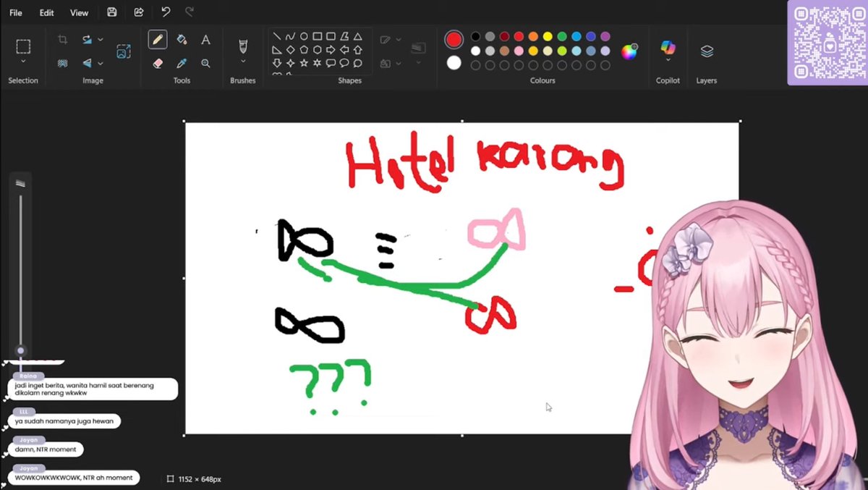Choose the Diamond shape

290,50
